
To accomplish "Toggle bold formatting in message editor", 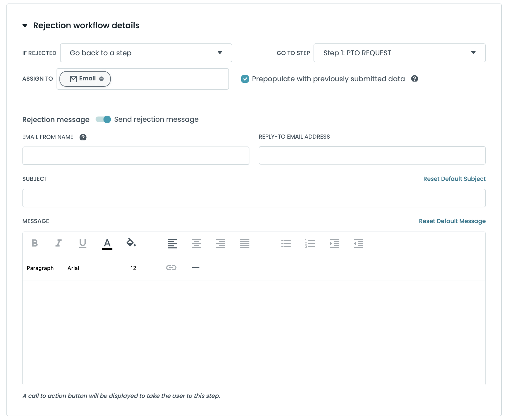I will pyautogui.click(x=35, y=243).
